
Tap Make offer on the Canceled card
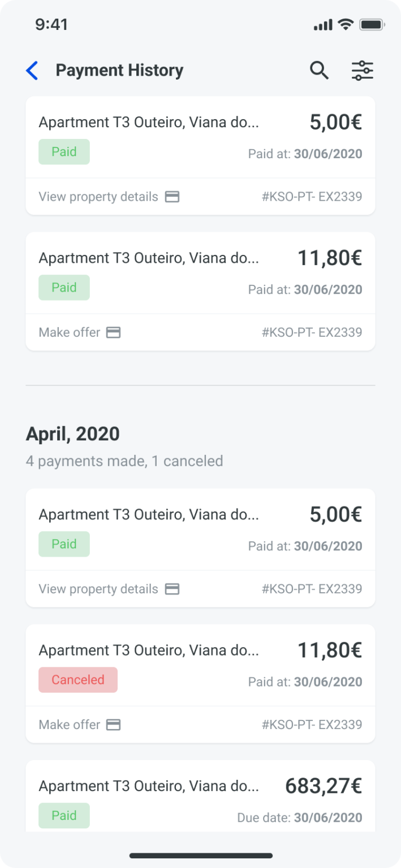coord(69,724)
